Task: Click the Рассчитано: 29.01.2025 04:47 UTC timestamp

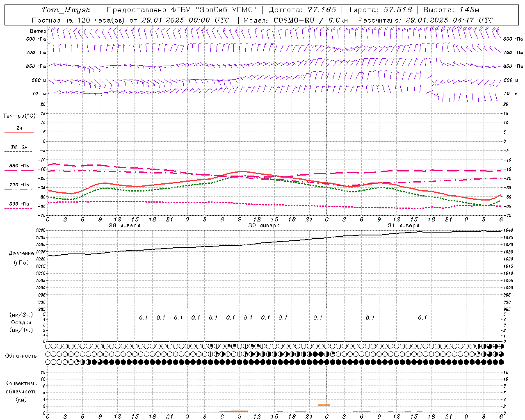Action: 426,20
